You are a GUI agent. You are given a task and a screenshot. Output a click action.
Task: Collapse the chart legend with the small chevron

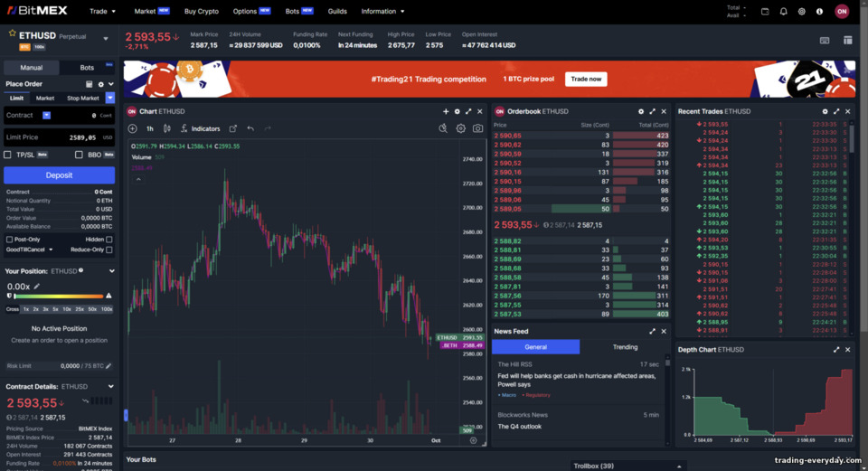click(138, 179)
